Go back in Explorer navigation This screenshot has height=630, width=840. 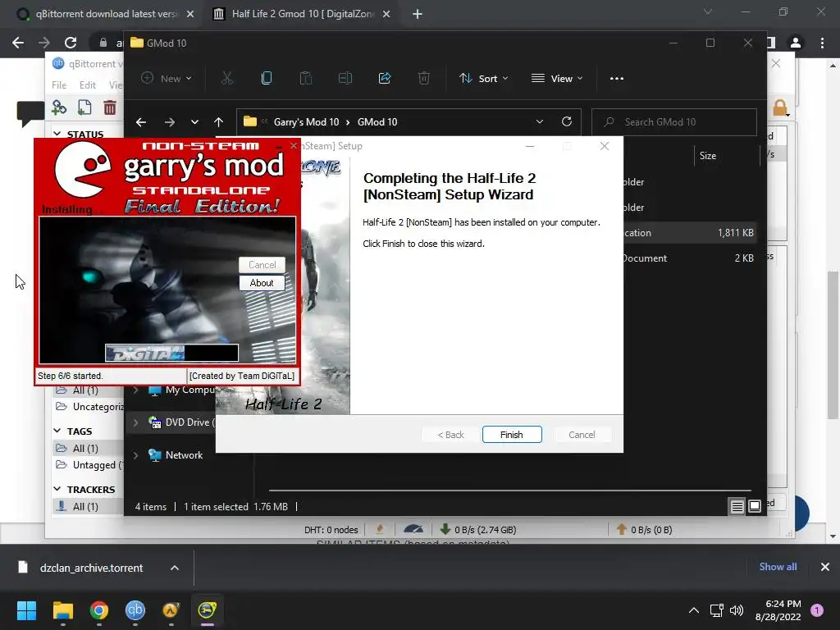click(x=141, y=122)
